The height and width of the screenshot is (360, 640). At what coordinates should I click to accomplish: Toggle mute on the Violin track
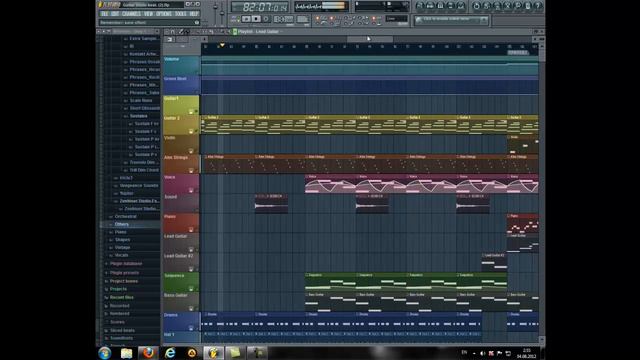point(191,151)
